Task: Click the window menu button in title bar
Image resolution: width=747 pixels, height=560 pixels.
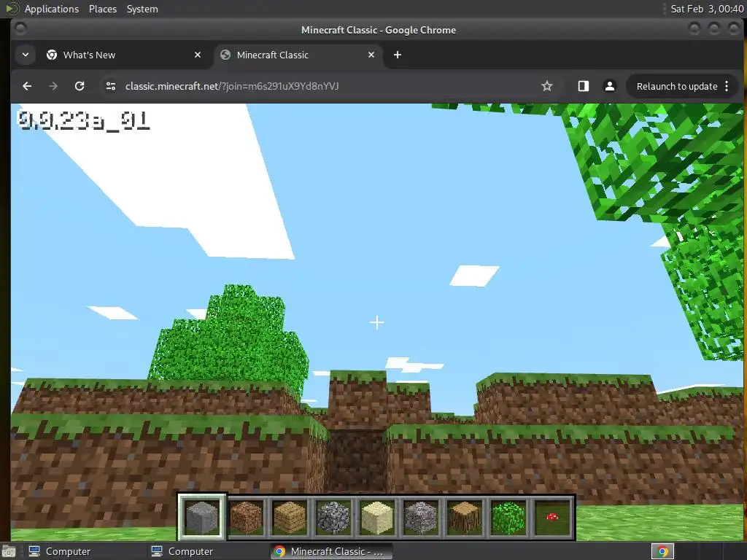Action: pyautogui.click(x=20, y=29)
